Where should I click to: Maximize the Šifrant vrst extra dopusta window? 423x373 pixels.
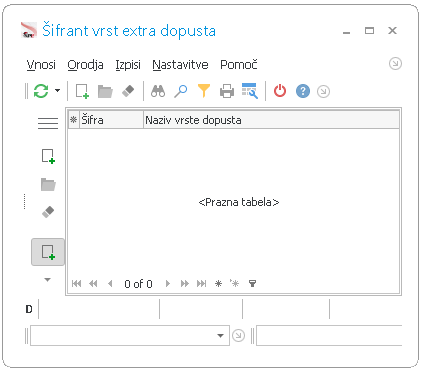click(369, 31)
